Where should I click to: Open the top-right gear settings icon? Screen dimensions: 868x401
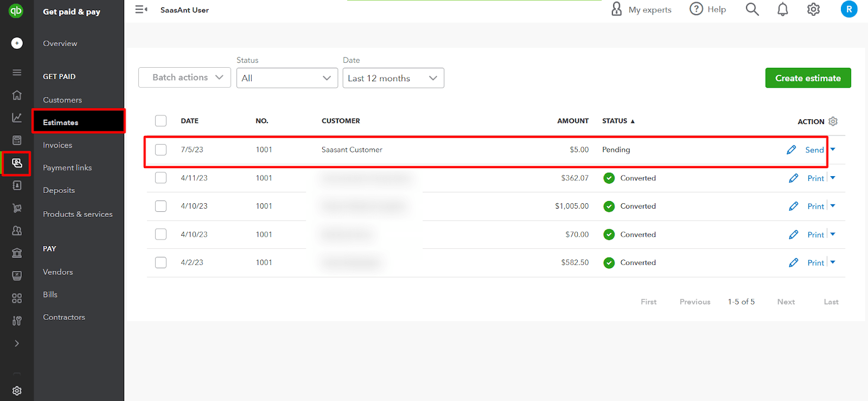coord(813,9)
